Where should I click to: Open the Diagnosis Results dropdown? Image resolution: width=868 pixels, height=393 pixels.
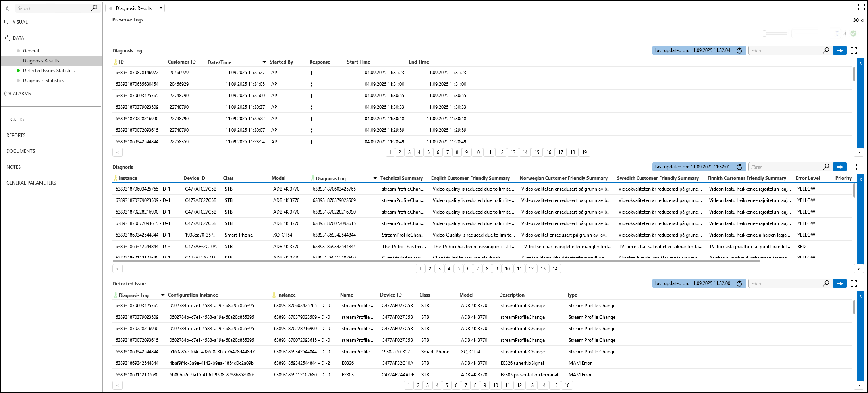(135, 8)
